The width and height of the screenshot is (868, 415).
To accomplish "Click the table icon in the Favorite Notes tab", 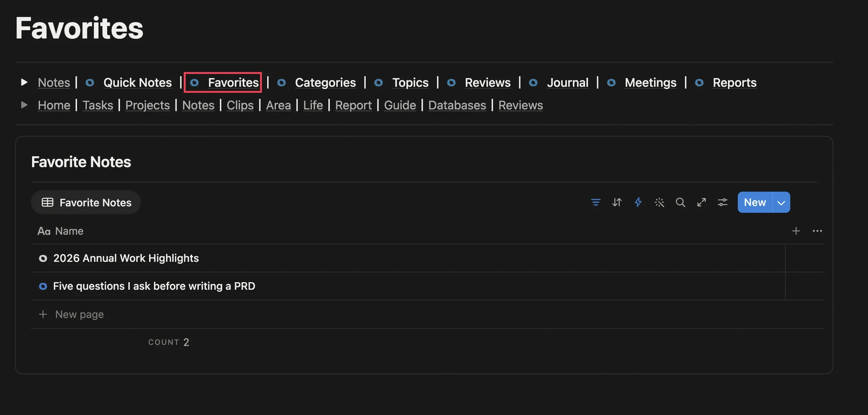I will (48, 203).
